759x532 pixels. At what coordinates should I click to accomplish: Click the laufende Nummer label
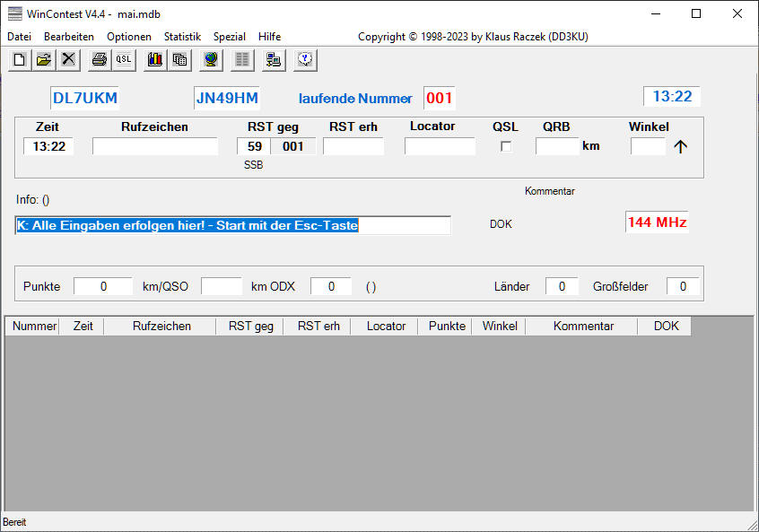[x=355, y=99]
